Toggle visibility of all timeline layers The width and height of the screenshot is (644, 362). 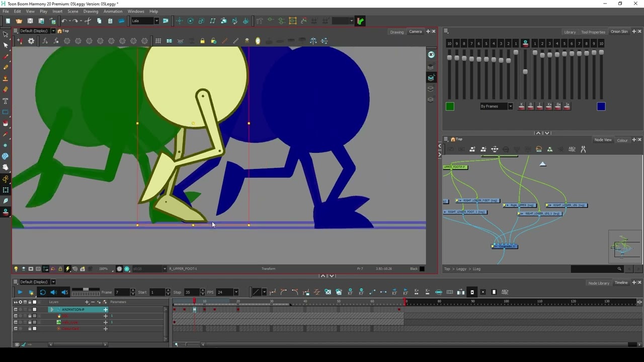[x=16, y=302]
